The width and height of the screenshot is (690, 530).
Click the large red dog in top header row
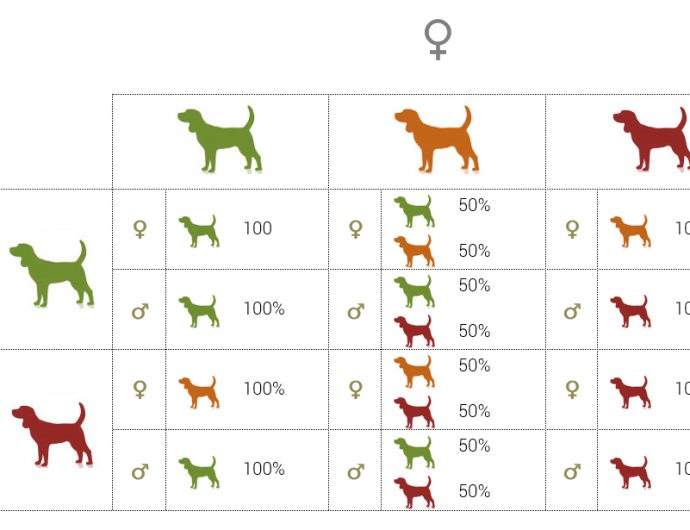[652, 140]
